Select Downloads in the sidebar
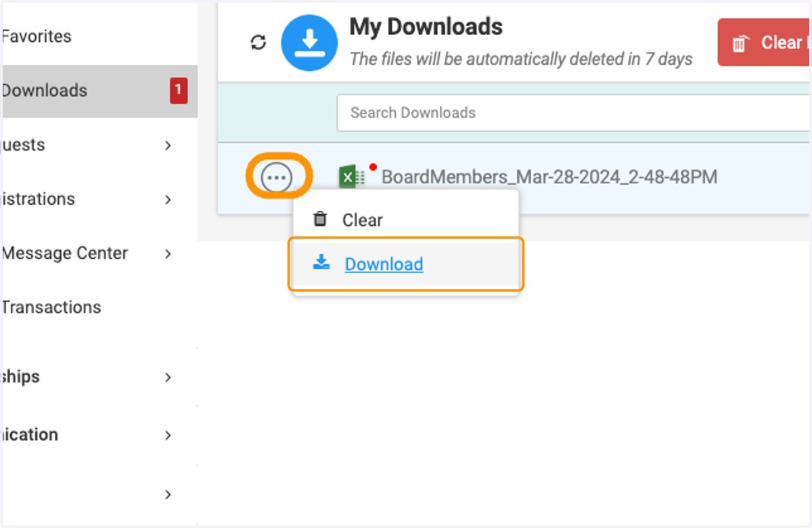The image size is (812, 528). (99, 91)
